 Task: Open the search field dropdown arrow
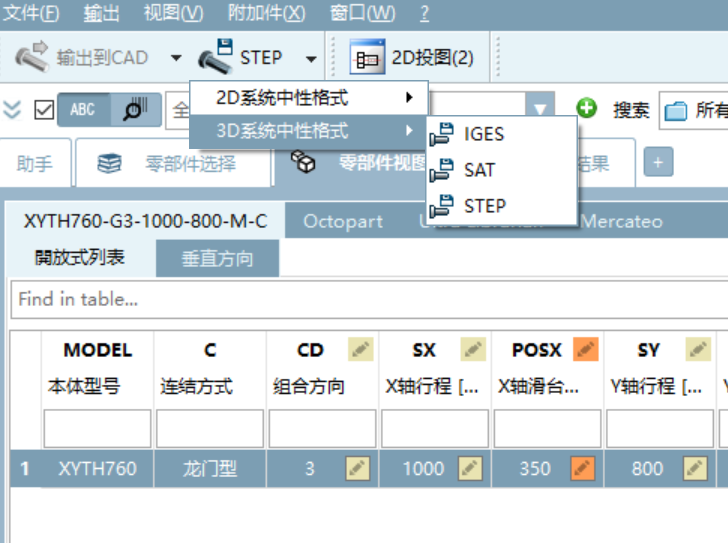tap(540, 110)
